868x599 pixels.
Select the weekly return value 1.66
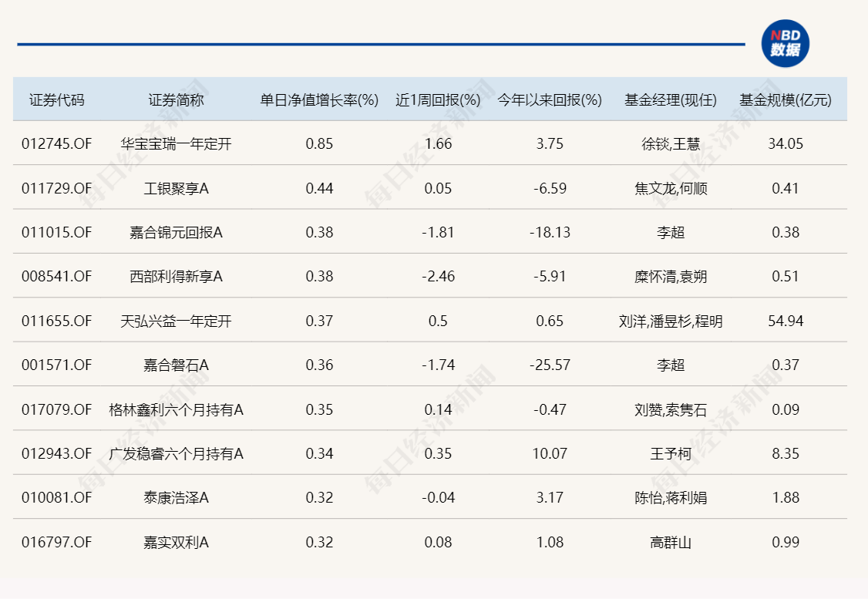pos(438,144)
